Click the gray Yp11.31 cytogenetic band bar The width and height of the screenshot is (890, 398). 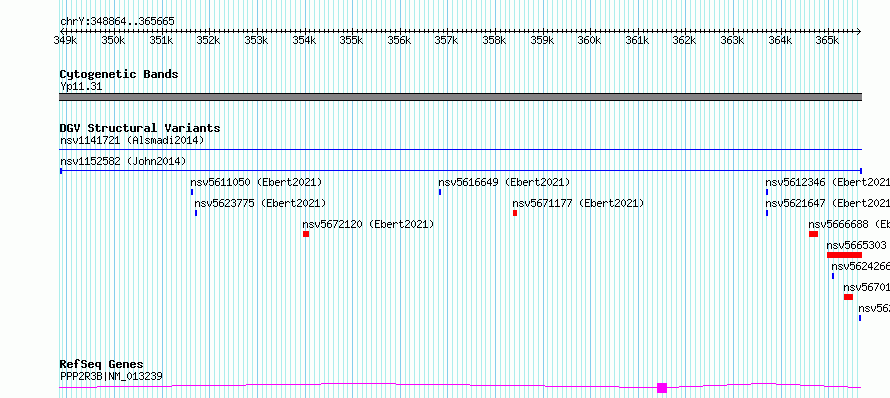click(460, 97)
